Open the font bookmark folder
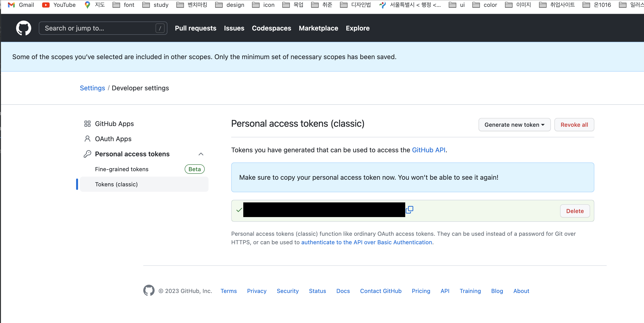 click(123, 5)
